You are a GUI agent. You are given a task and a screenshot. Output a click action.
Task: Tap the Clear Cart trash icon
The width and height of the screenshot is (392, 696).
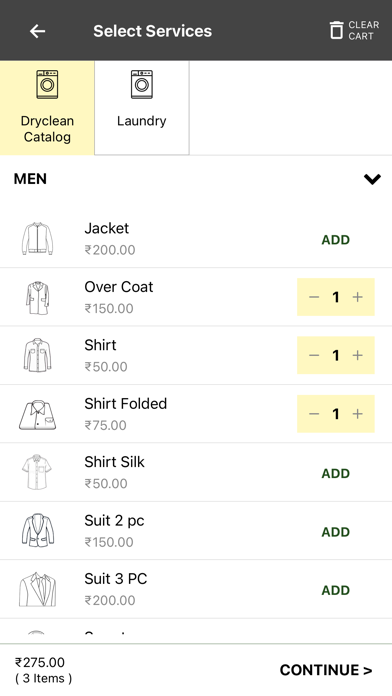[x=337, y=30]
